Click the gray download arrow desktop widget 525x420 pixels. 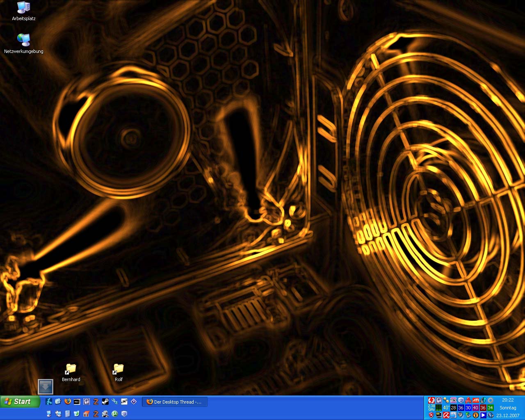tap(45, 386)
